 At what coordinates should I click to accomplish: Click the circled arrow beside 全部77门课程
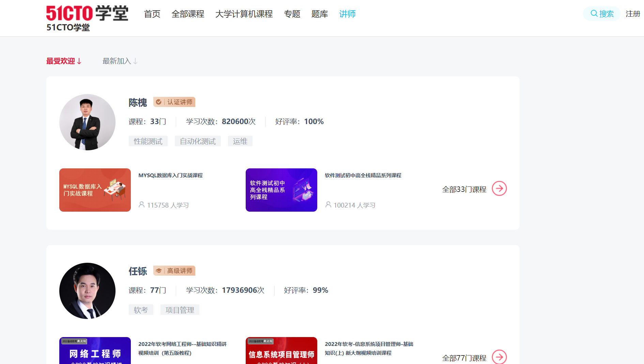tap(499, 357)
